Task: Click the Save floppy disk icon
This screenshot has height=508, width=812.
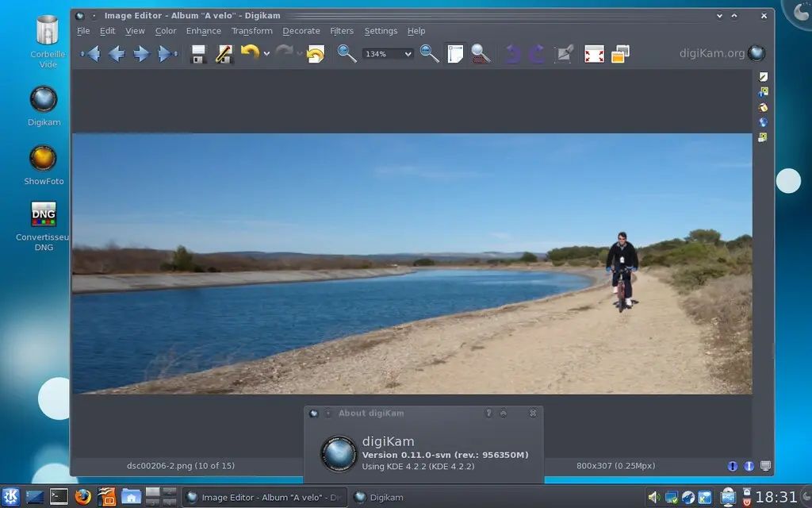Action: point(198,54)
